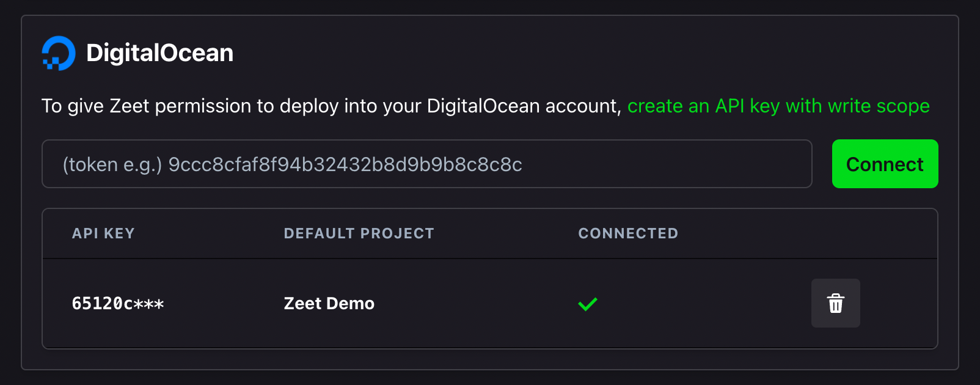Click the DigitalOcean heading text

click(x=160, y=53)
